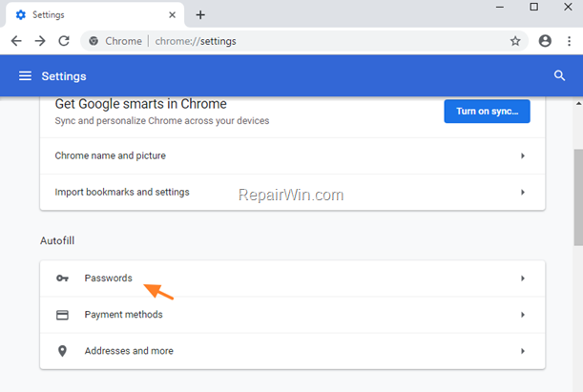Select the Settings browser tab
This screenshot has height=392, width=583.
(x=94, y=15)
